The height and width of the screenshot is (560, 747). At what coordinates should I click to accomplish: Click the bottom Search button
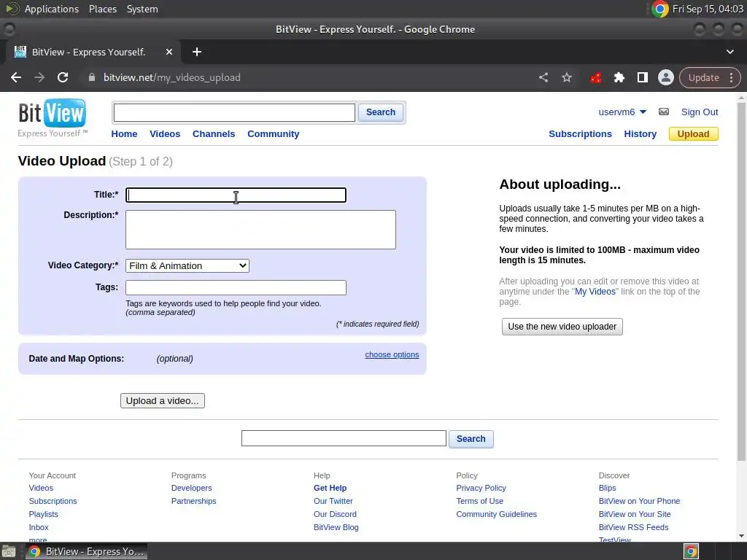click(x=471, y=438)
